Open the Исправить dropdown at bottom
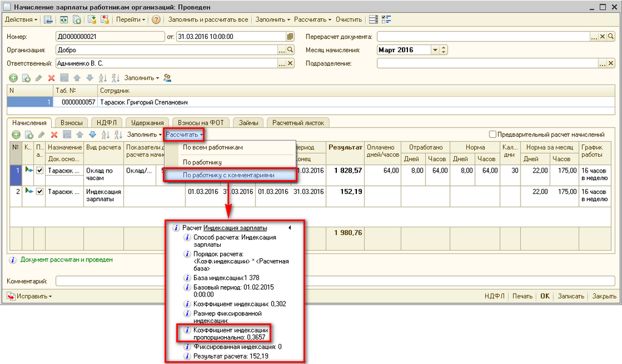Image resolution: width=622 pixels, height=364 pixels. point(30,296)
